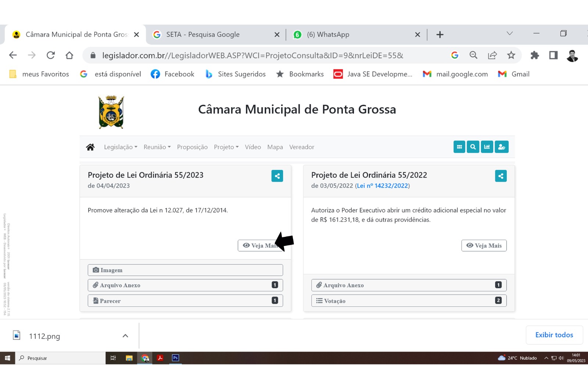This screenshot has width=588, height=392.
Task: Click Veja Mais on project 55/2022
Action: [x=484, y=246]
